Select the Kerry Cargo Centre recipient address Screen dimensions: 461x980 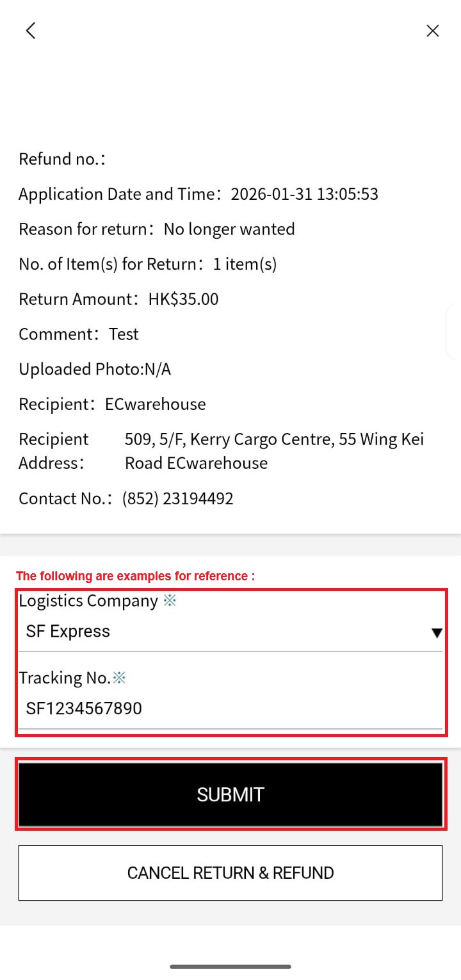274,451
